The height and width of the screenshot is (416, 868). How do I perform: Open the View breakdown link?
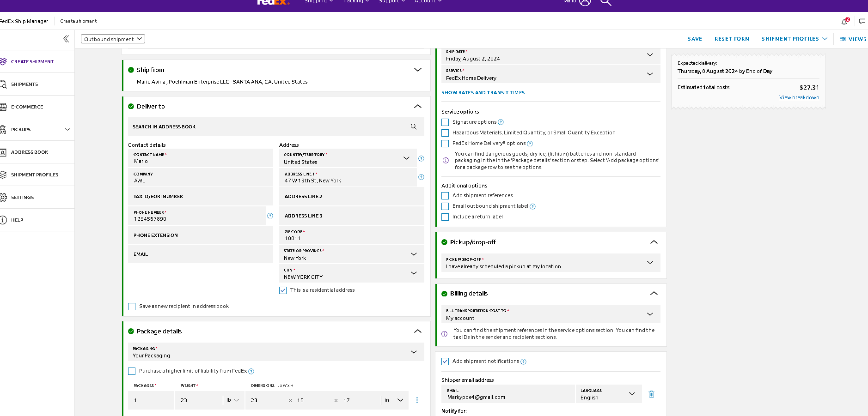[799, 97]
